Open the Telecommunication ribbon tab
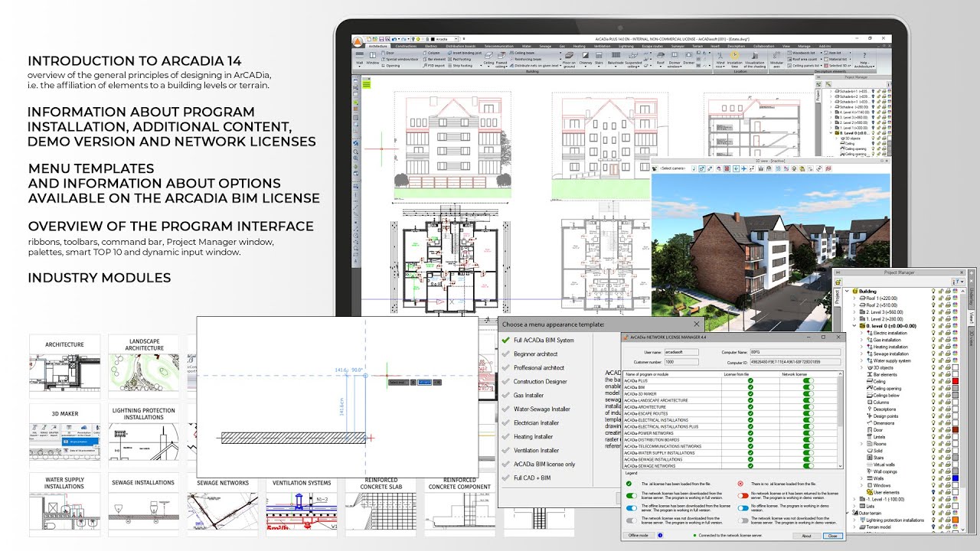This screenshot has height=551, width=980. (499, 46)
